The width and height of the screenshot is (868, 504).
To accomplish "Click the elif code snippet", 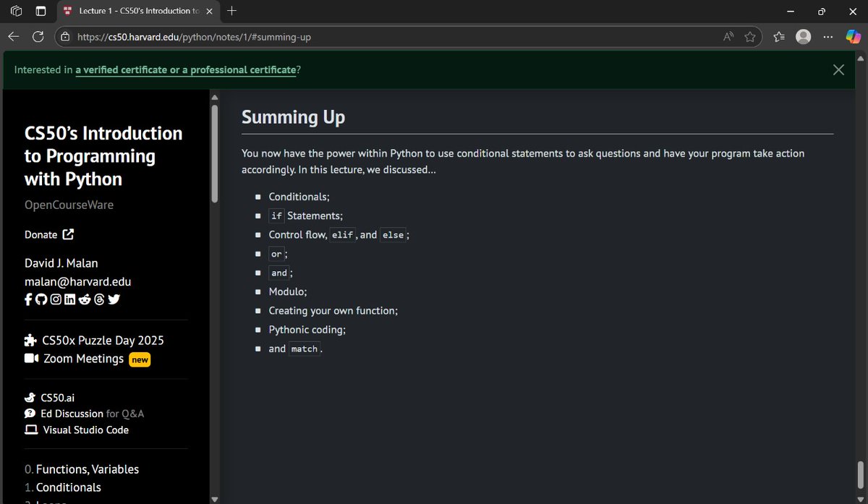I will [x=343, y=235].
